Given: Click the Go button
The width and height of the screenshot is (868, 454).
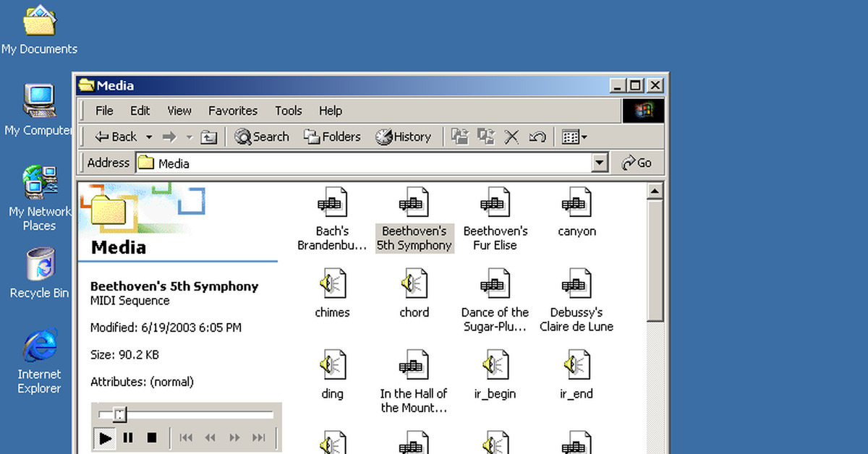Looking at the screenshot, I should point(637,163).
